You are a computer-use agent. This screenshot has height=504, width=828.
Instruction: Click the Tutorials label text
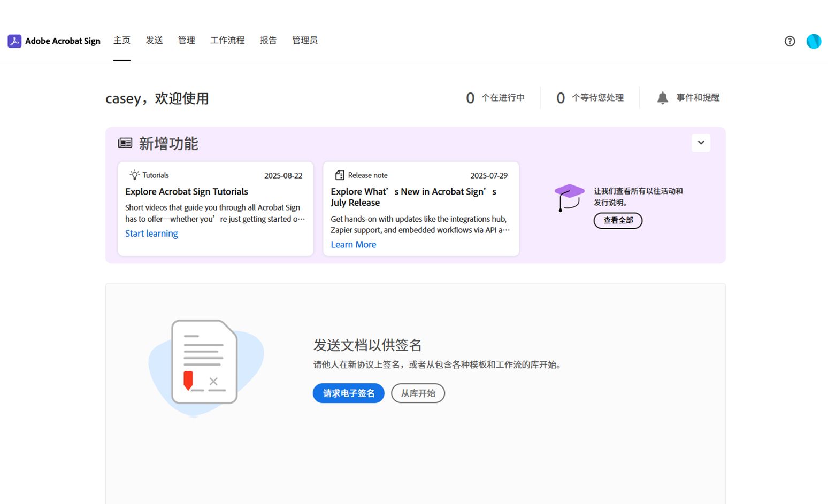[x=156, y=175]
